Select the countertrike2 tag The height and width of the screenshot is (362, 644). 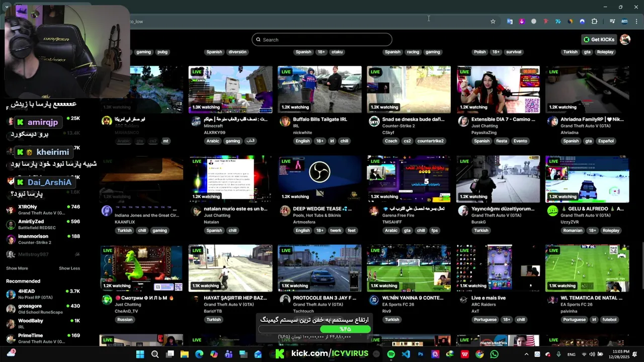point(430,141)
